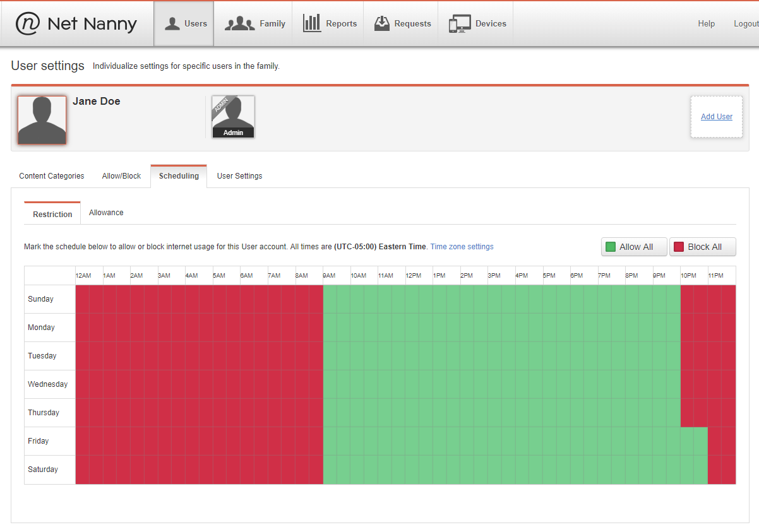Open the Users section icon
Viewport: 759px width, 532px height.
172,24
